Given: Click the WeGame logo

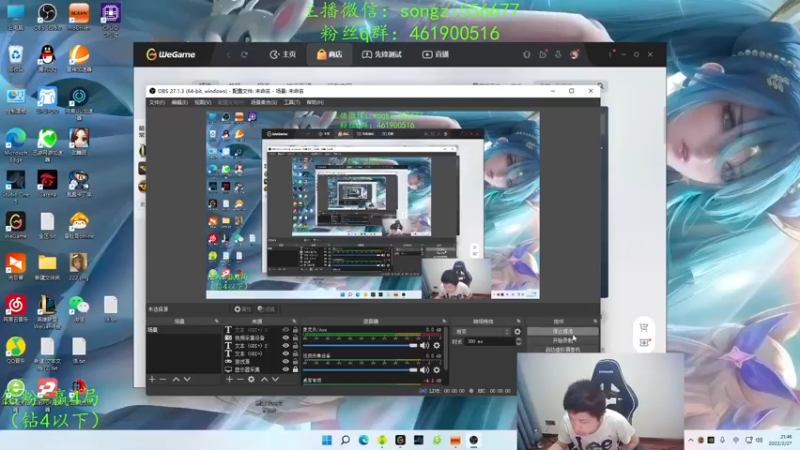Looking at the screenshot, I should point(171,54).
